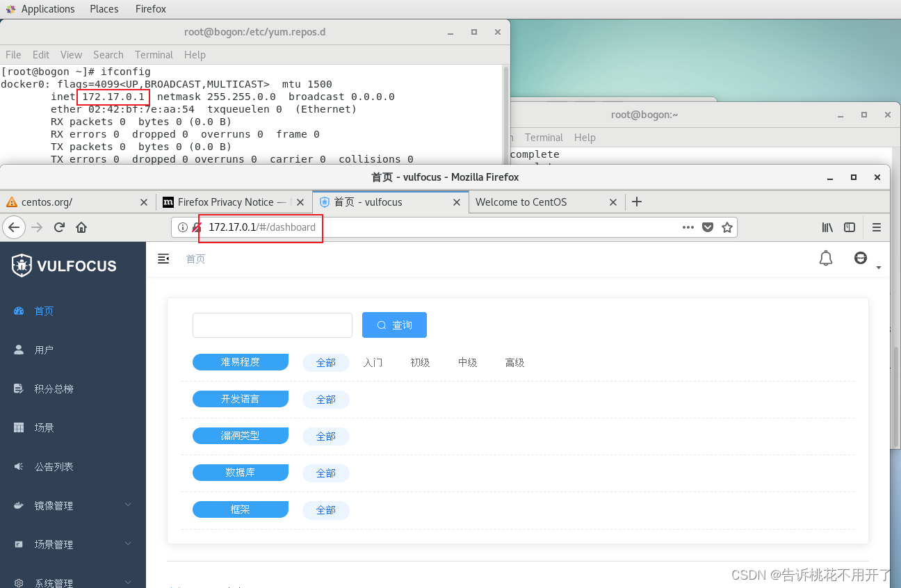
Task: Select 全部 for 框架
Action: [x=326, y=509]
